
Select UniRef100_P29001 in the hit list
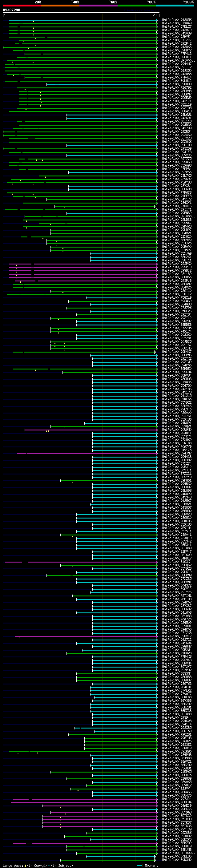pyautogui.click(x=176, y=626)
